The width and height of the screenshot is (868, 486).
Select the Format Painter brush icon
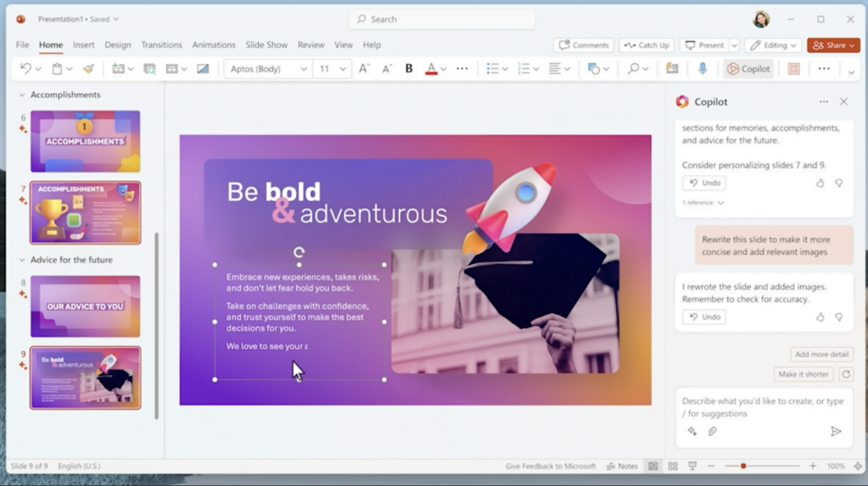pyautogui.click(x=88, y=69)
